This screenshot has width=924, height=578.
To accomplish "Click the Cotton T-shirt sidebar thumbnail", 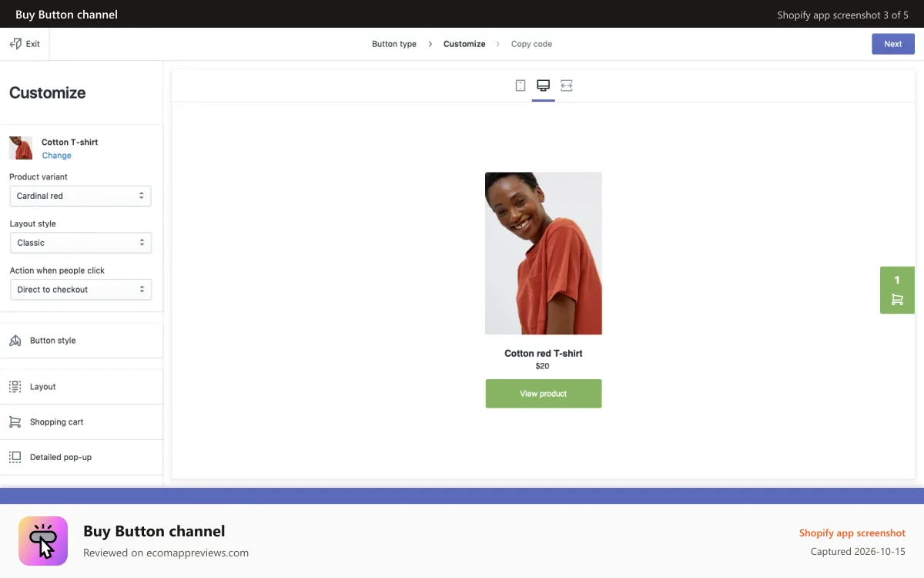I will click(21, 148).
